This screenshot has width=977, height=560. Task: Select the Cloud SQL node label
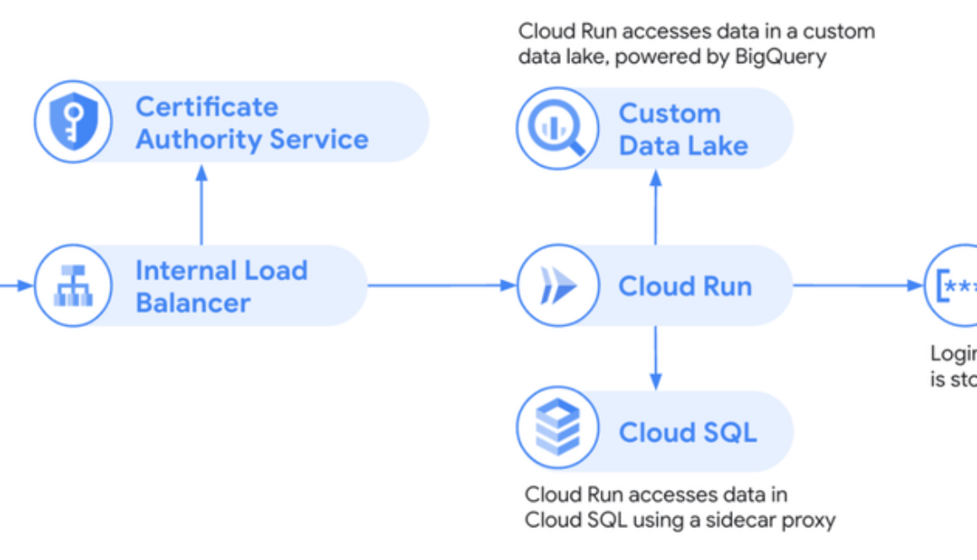pos(687,432)
